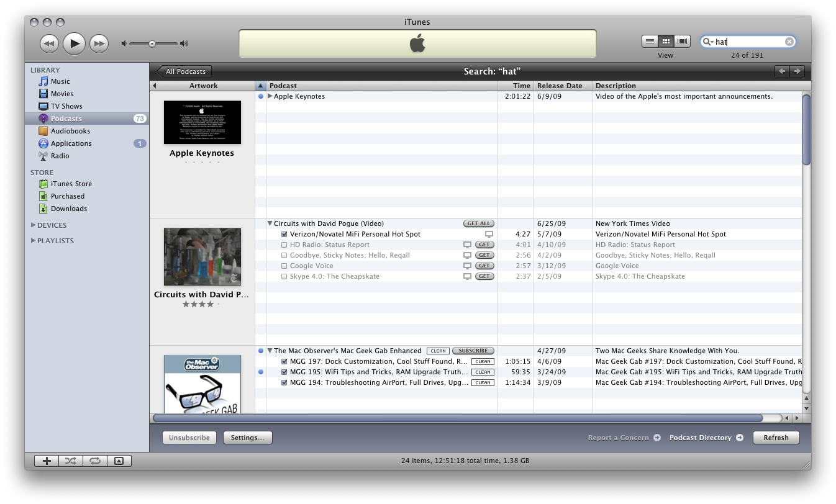Click the previous arrow in search bar
The height and width of the screenshot is (504, 836).
782,71
